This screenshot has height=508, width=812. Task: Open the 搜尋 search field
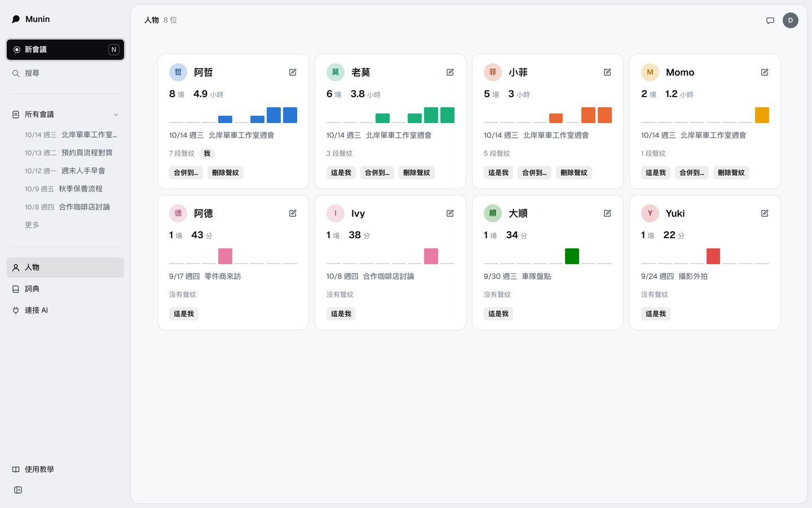[65, 73]
